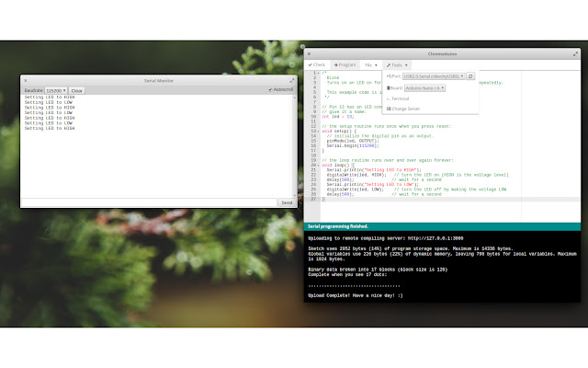Click the 'Serial.begin(115200);' code line
The image size is (588, 368).
353,145
